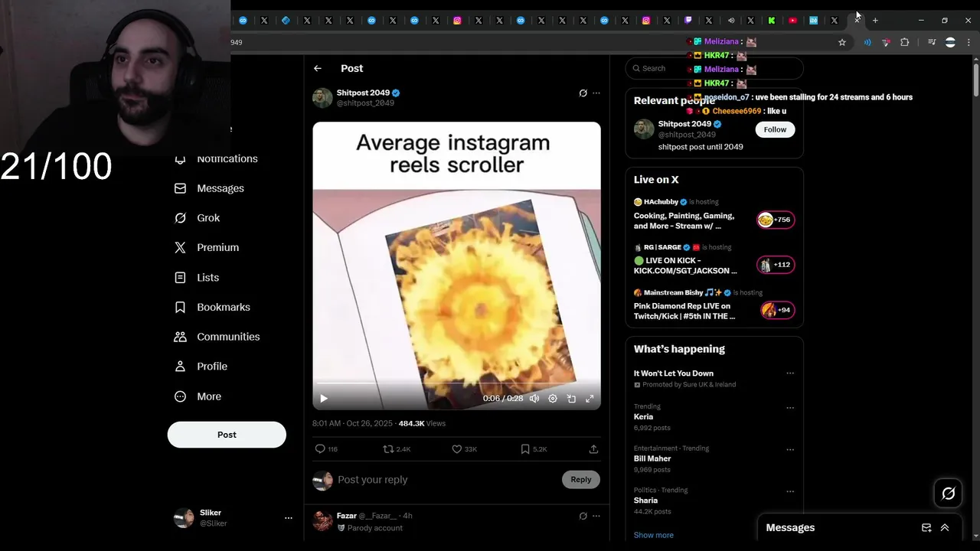Open Fazar's profile name

tap(347, 516)
